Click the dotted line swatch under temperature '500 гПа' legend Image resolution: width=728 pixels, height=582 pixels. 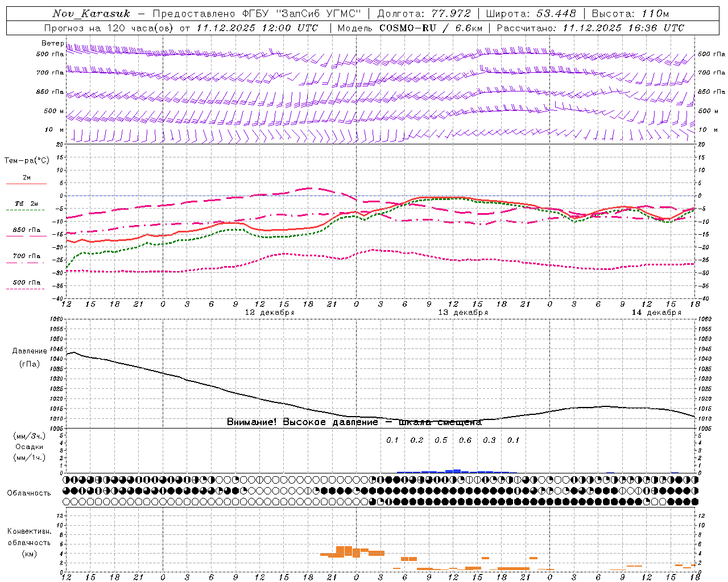point(26,289)
